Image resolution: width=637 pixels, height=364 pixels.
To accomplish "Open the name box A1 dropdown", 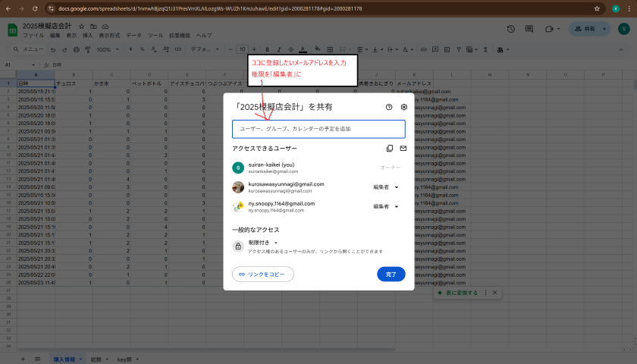I will click(x=33, y=65).
